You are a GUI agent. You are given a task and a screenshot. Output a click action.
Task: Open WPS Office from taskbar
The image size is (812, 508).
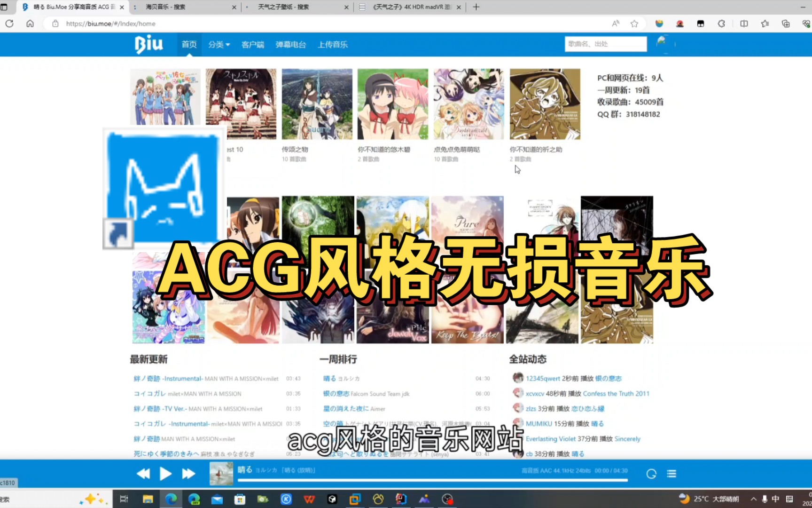(x=309, y=499)
